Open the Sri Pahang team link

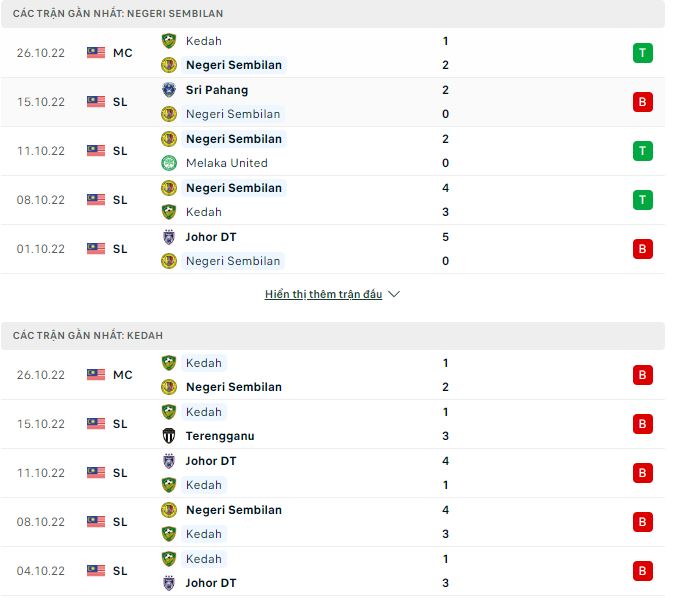click(217, 90)
